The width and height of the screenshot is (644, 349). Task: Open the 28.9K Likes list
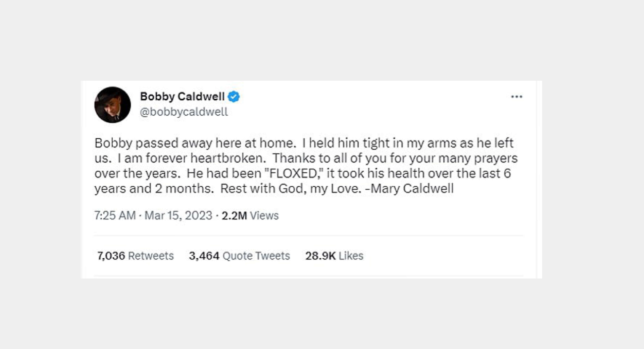coord(334,256)
